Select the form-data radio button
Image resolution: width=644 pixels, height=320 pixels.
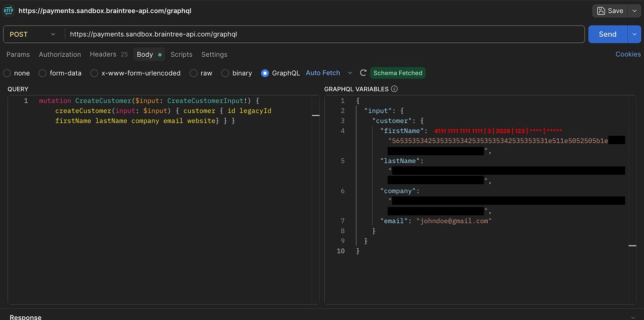pyautogui.click(x=43, y=73)
